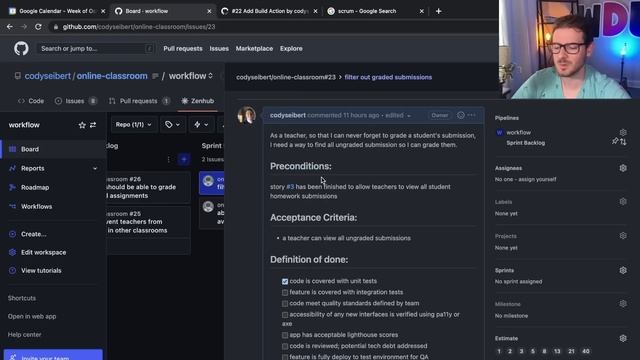Focus the Search or jump to field
The image size is (640, 360).
[x=96, y=49]
